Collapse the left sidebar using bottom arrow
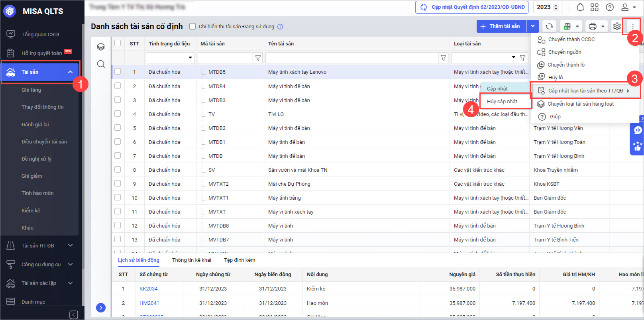 pos(74,315)
